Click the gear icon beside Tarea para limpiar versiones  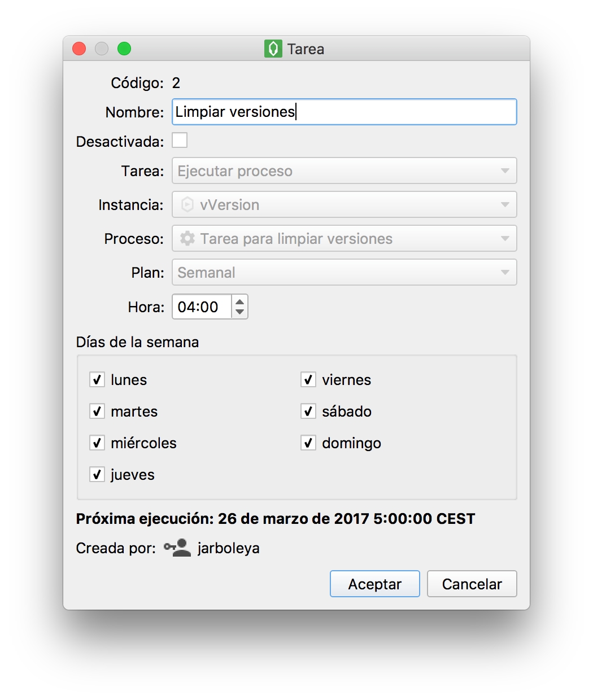point(188,239)
